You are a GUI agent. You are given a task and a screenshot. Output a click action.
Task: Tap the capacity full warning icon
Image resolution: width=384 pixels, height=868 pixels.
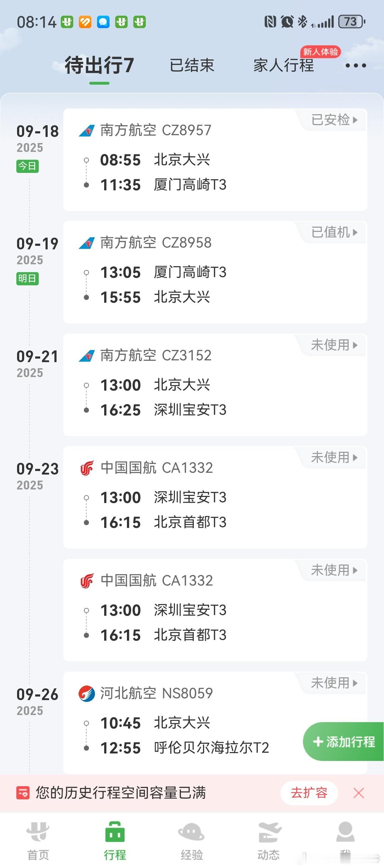click(23, 793)
